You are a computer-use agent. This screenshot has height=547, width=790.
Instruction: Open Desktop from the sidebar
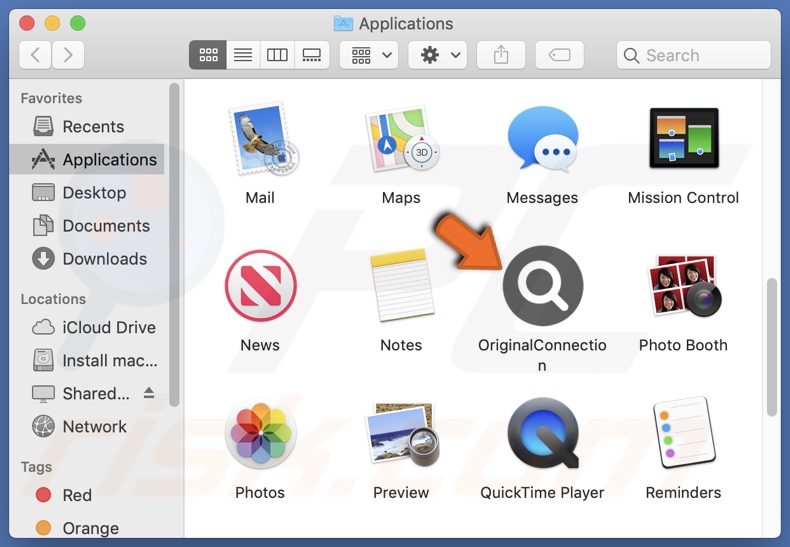click(87, 192)
